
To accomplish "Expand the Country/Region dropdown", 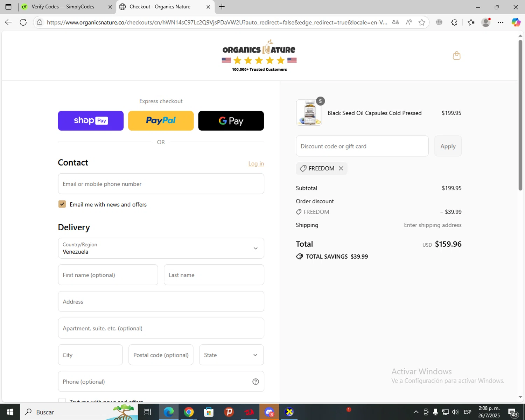I will pos(161,248).
